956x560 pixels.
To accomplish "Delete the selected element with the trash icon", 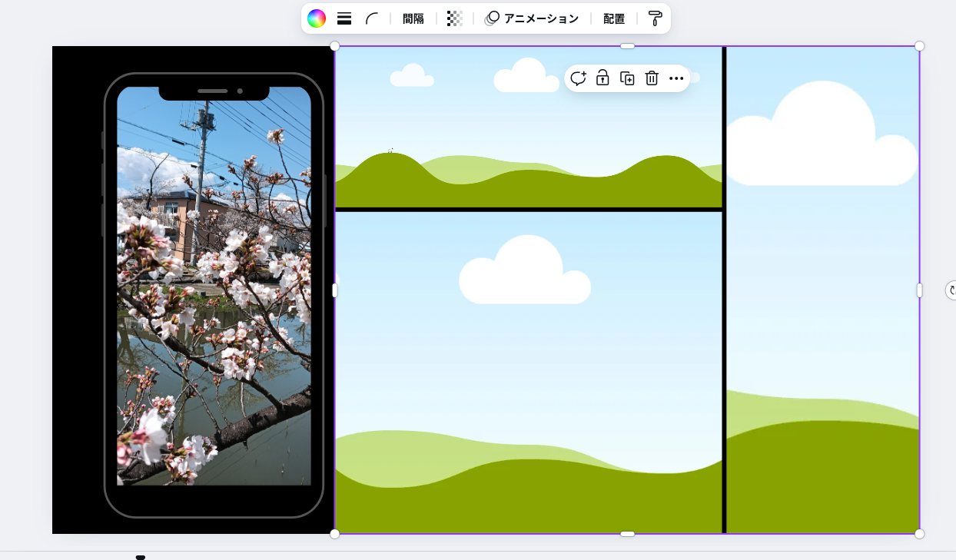I will point(652,78).
